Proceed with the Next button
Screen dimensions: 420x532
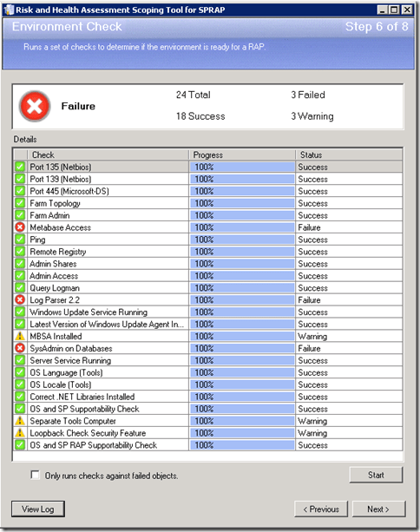[x=378, y=509]
